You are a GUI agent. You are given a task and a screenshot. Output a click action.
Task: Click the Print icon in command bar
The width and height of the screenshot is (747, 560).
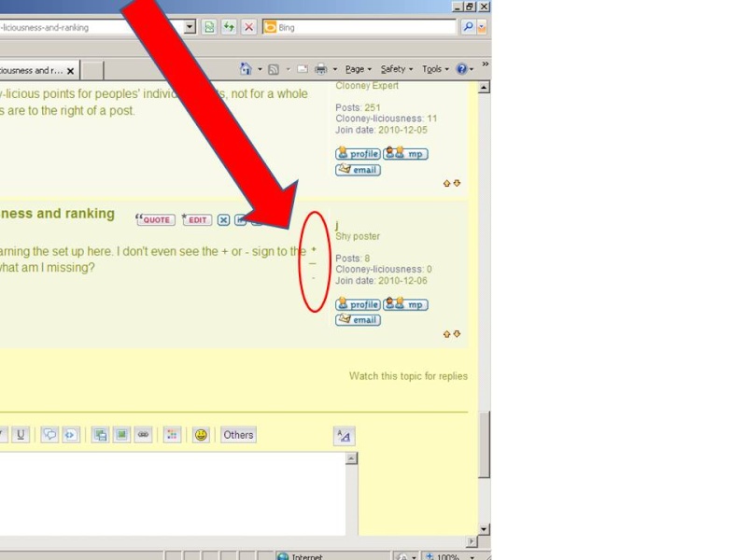[320, 69]
